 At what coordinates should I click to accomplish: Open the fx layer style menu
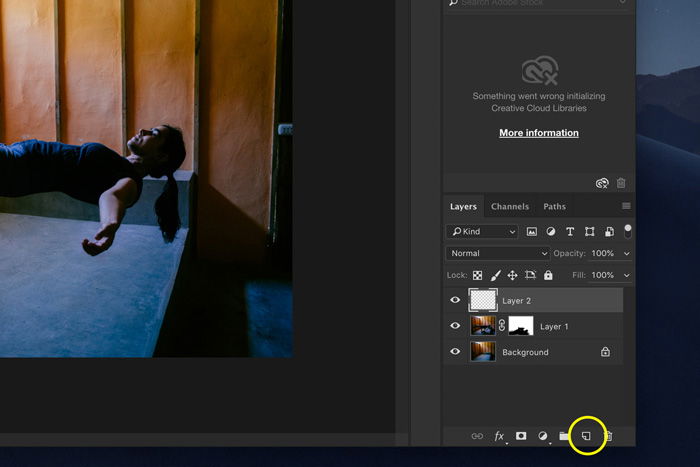[499, 437]
